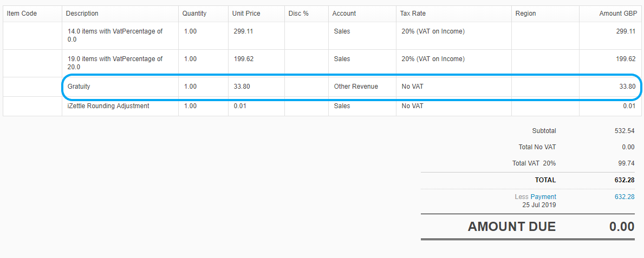Click the 199.62 value under Unit Price
Viewport: 644px width, 258px height.
point(244,59)
